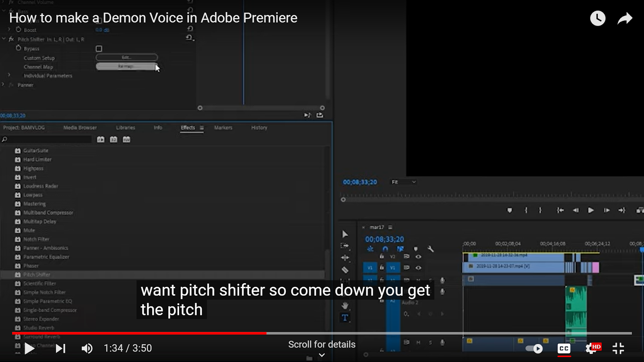644x362 pixels.
Task: Click the Custom Setup Edit button
Action: pyautogui.click(x=126, y=58)
